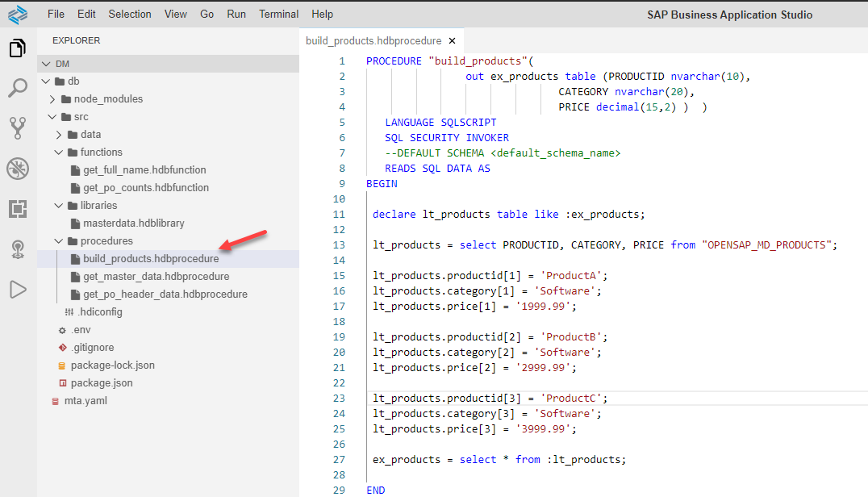Open get_po_counts.hdbfunction file
This screenshot has height=497, width=868.
(x=146, y=188)
